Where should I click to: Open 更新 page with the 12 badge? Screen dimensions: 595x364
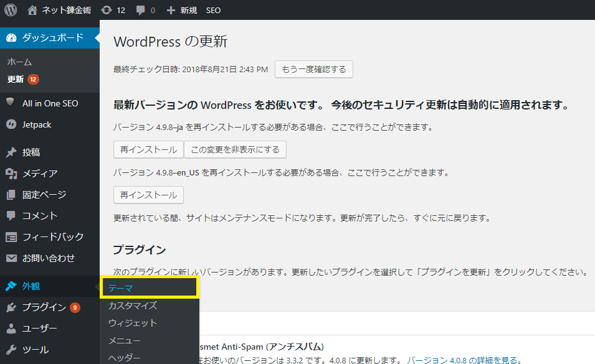coord(19,80)
